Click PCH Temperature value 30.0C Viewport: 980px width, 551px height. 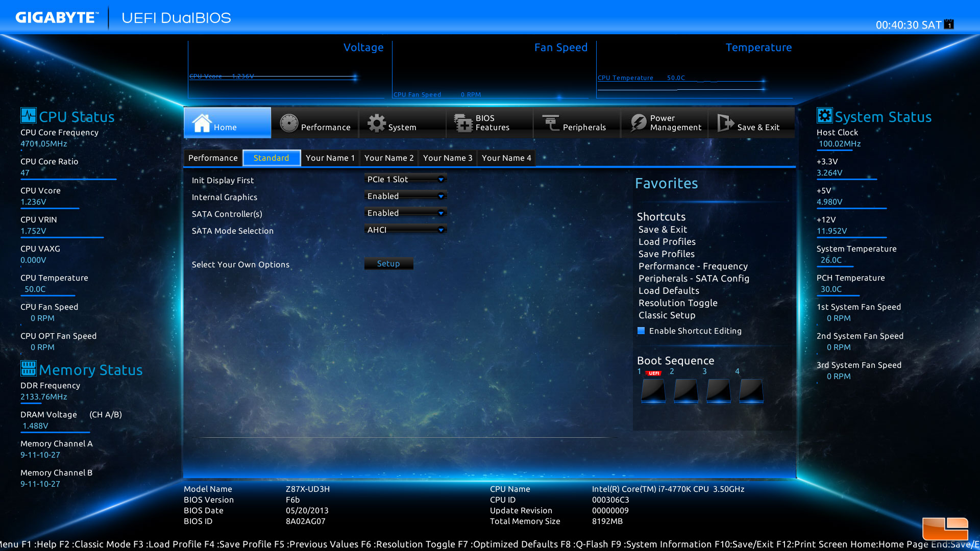tap(831, 289)
